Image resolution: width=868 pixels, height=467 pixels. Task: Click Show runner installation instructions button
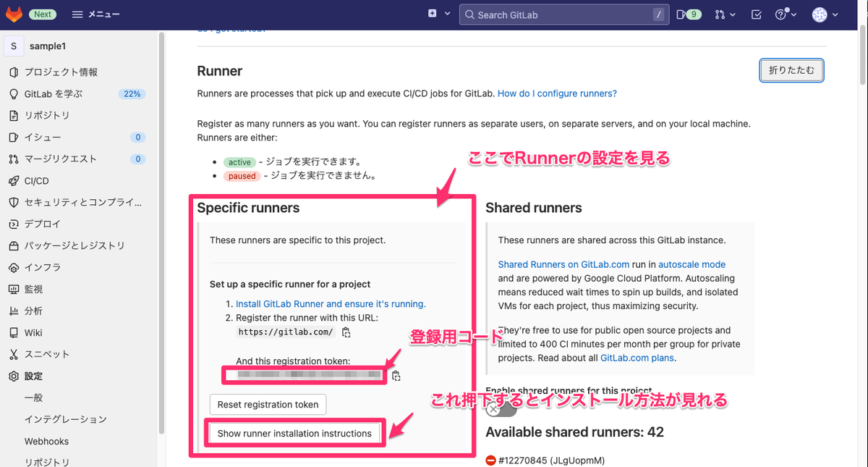pos(294,434)
